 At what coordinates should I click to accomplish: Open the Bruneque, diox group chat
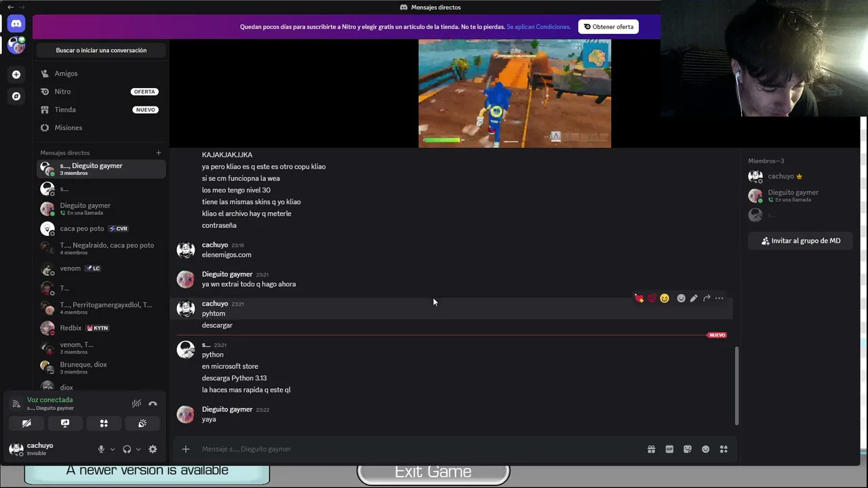click(x=101, y=367)
